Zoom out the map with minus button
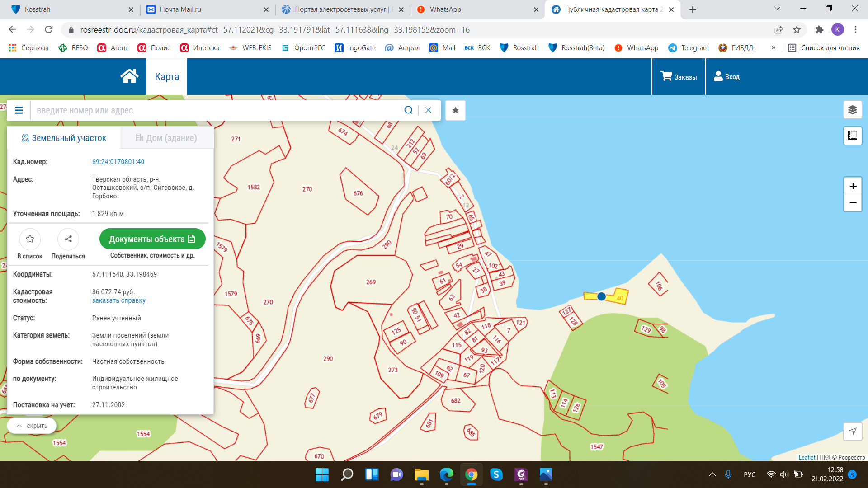The image size is (868, 488). pyautogui.click(x=853, y=203)
